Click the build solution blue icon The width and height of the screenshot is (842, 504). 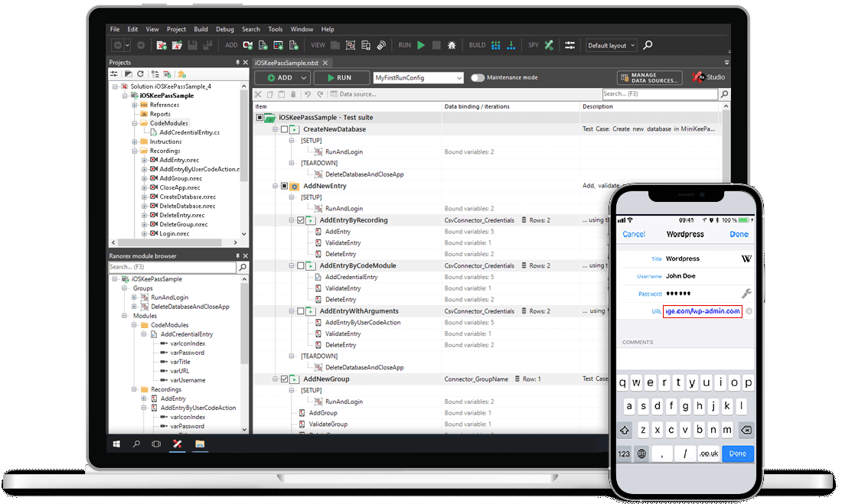(x=496, y=45)
